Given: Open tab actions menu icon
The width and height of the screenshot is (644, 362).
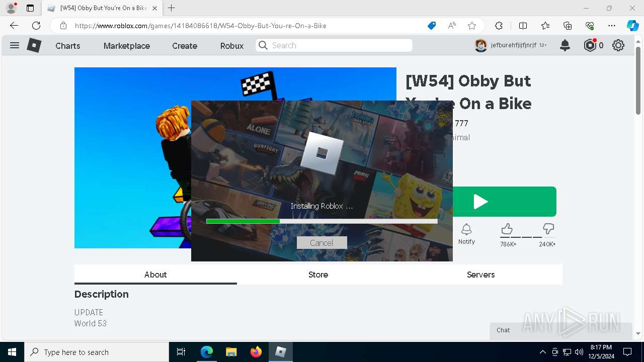Looking at the screenshot, I should (x=30, y=8).
